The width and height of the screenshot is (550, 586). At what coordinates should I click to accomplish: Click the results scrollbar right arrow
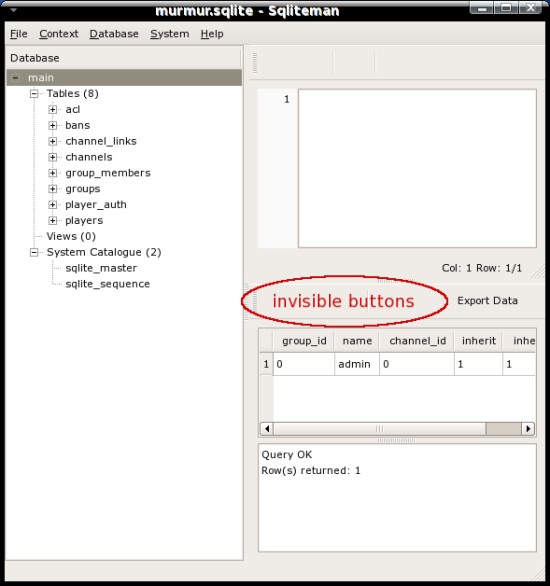tap(528, 429)
